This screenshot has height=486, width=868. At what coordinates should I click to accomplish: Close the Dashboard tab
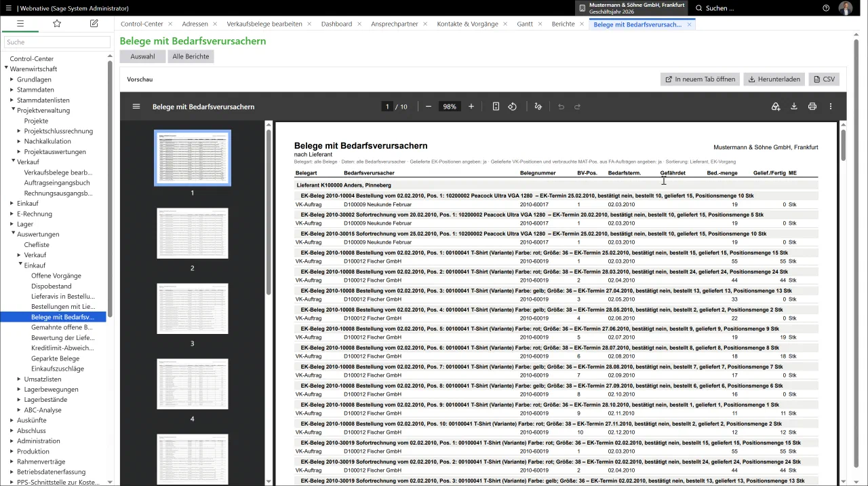[x=360, y=24]
